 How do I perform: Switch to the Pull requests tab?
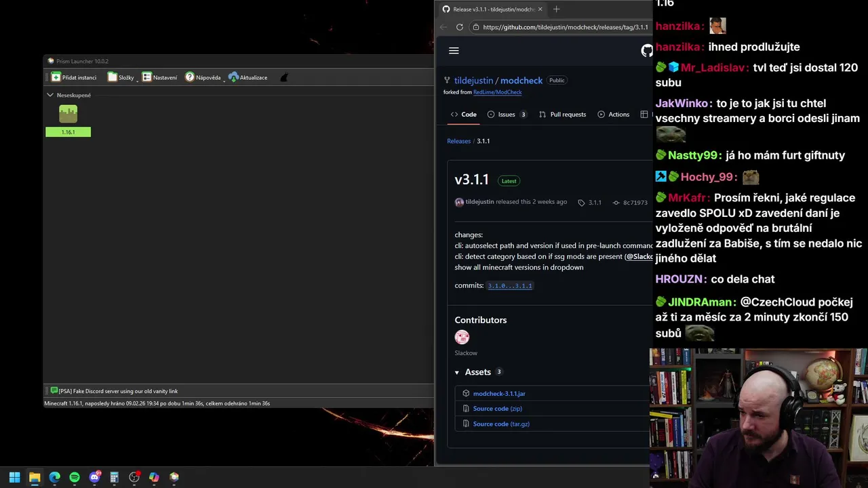(x=562, y=115)
